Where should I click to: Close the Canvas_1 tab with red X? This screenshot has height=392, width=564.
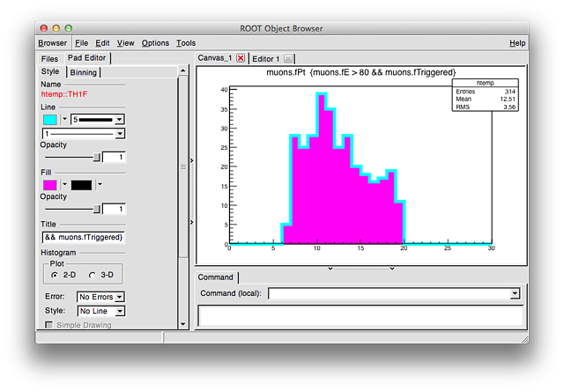(x=241, y=58)
